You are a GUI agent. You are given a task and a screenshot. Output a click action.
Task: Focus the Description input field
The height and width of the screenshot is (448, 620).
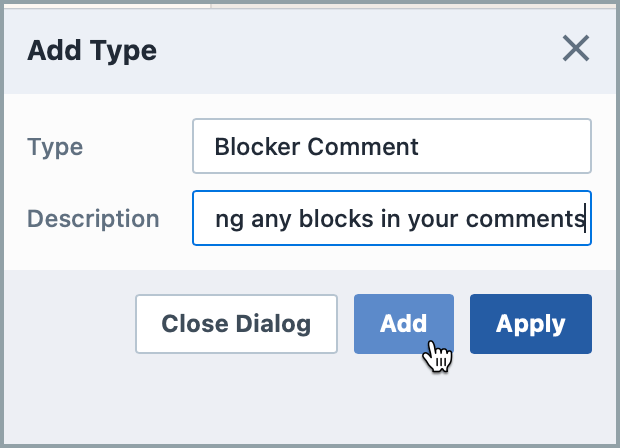(x=391, y=218)
